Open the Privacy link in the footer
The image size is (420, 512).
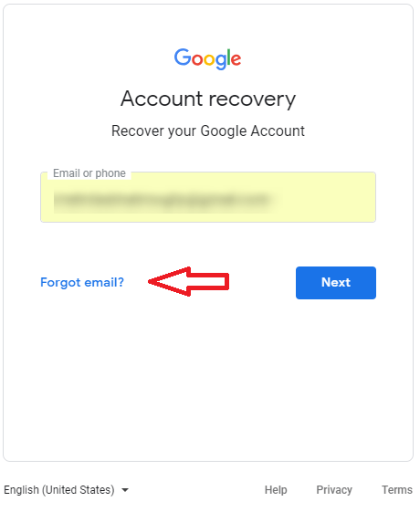[x=334, y=490]
